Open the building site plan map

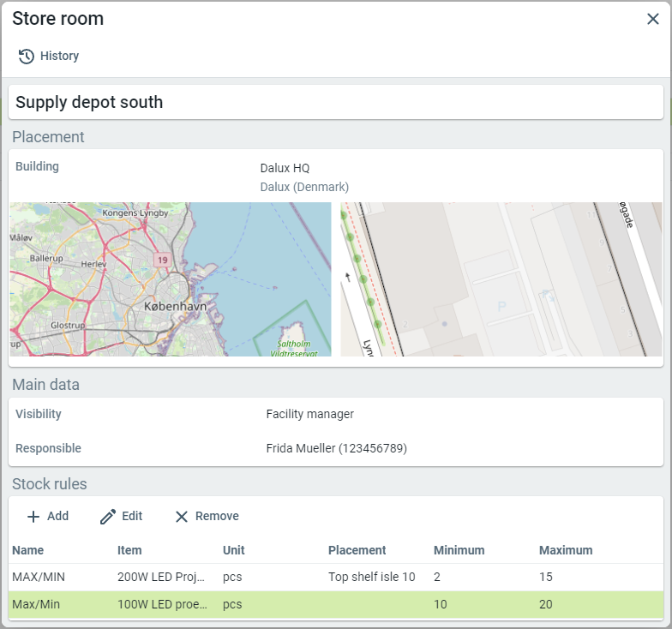(501, 279)
